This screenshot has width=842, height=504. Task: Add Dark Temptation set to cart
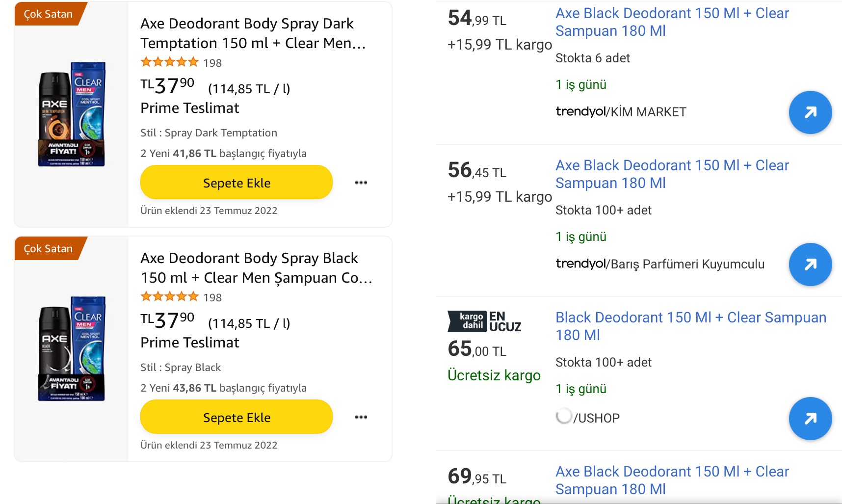click(237, 183)
